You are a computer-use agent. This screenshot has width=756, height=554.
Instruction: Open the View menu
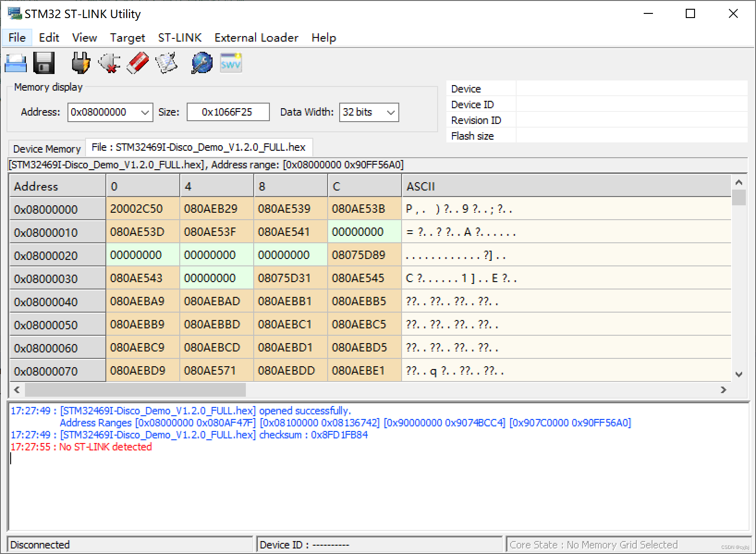[x=85, y=37]
